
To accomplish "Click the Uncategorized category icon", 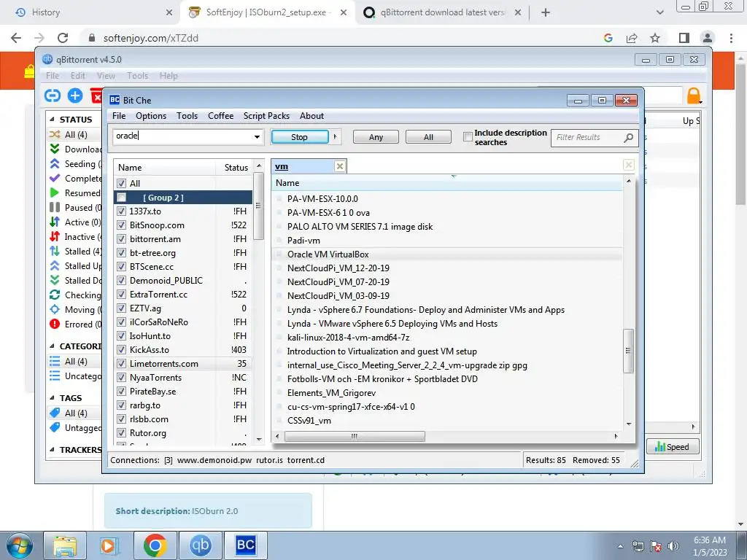I will pyautogui.click(x=55, y=376).
